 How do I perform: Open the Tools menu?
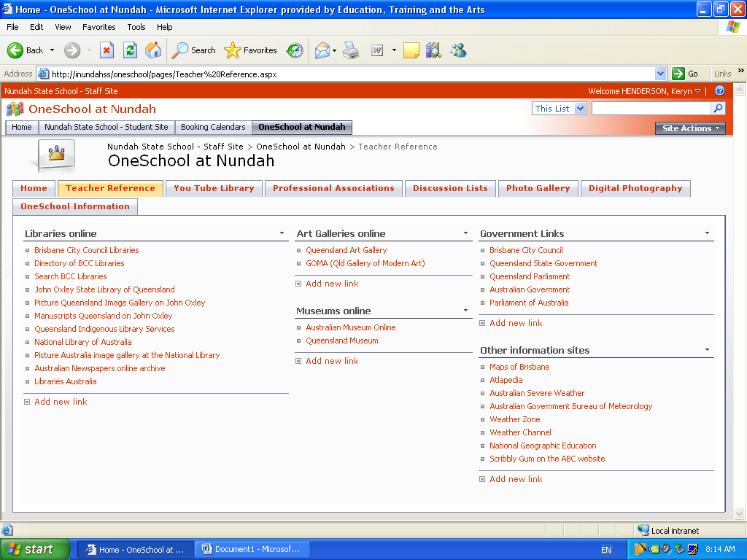136,27
